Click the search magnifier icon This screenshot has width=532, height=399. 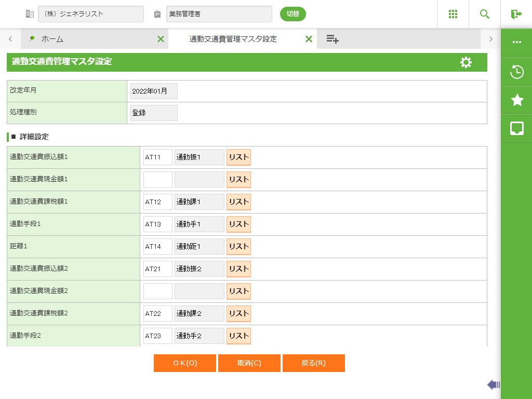click(485, 14)
